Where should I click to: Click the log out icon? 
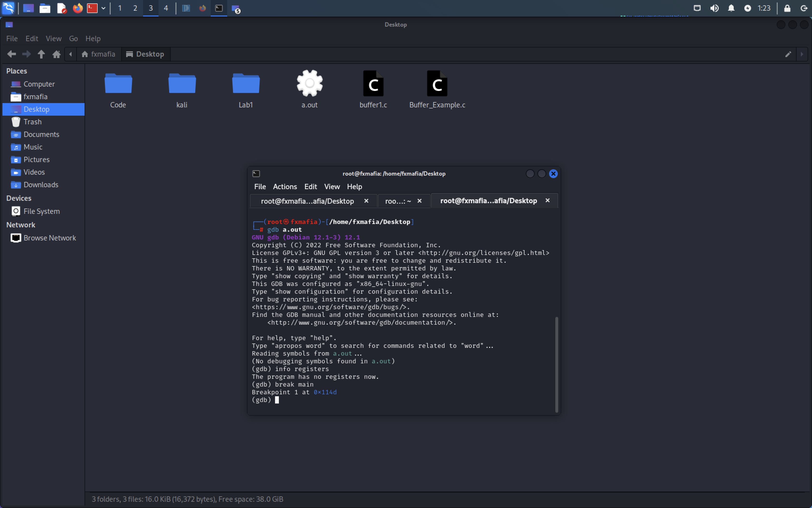pyautogui.click(x=804, y=8)
